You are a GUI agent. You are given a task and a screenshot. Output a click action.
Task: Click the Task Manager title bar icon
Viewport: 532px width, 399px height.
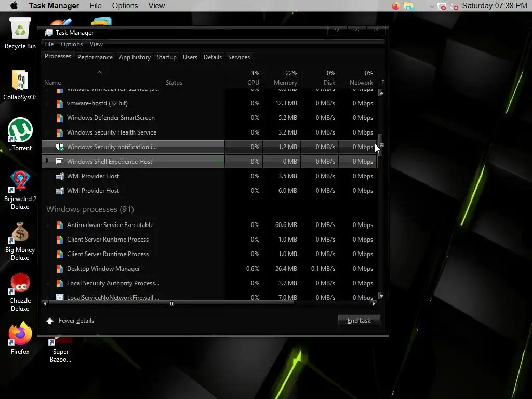click(x=49, y=33)
